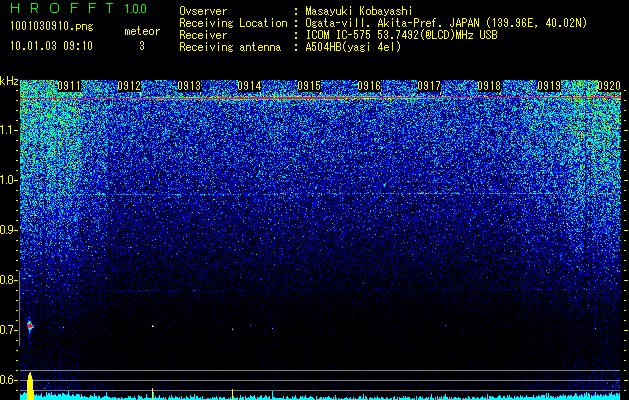Click the 0916 time label
This screenshot has height=400, width=629.
tap(369, 86)
